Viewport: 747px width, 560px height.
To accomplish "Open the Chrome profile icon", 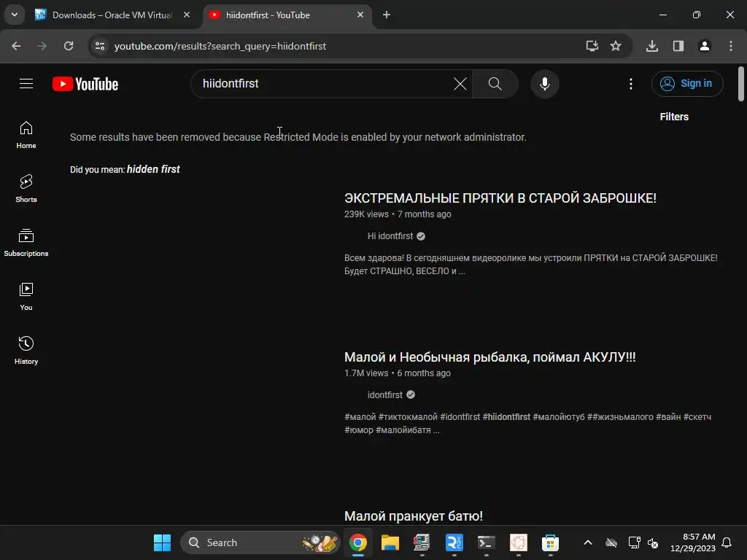I will (x=705, y=46).
